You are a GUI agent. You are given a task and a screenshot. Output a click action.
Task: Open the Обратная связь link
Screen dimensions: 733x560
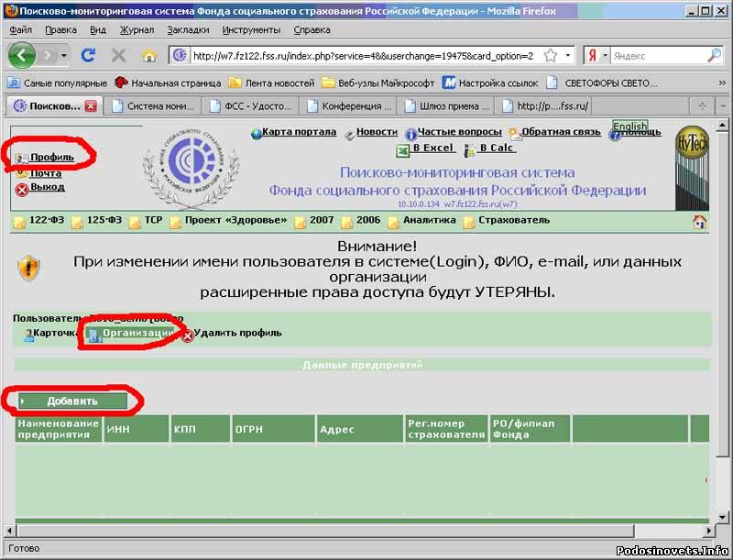tap(561, 132)
